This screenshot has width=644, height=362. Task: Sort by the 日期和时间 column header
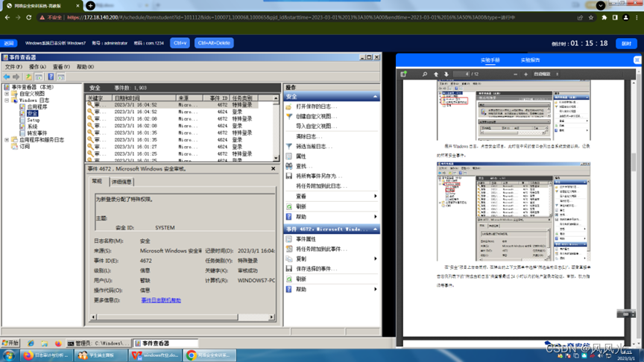[144, 98]
